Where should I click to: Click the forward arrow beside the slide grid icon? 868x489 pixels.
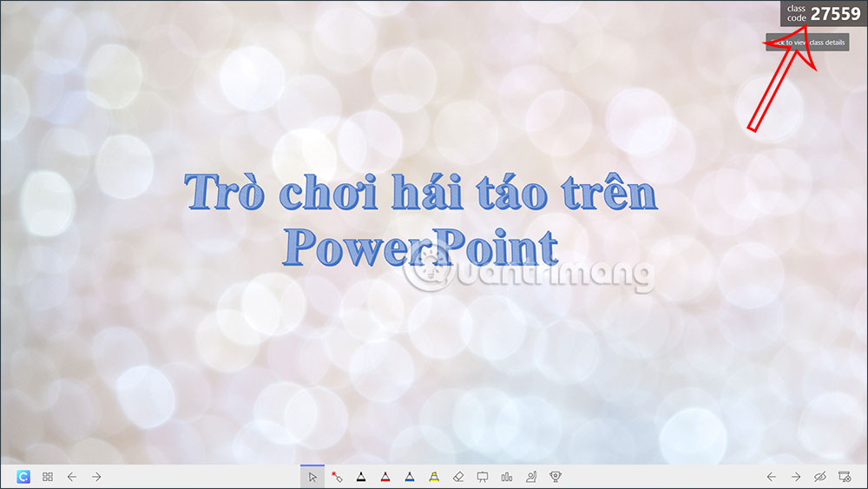[x=96, y=477]
